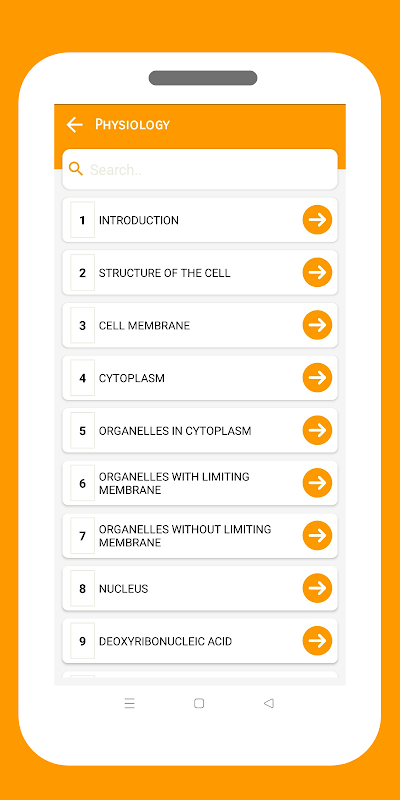Click the orange search magnifier icon
This screenshot has height=800, width=400.
(76, 169)
